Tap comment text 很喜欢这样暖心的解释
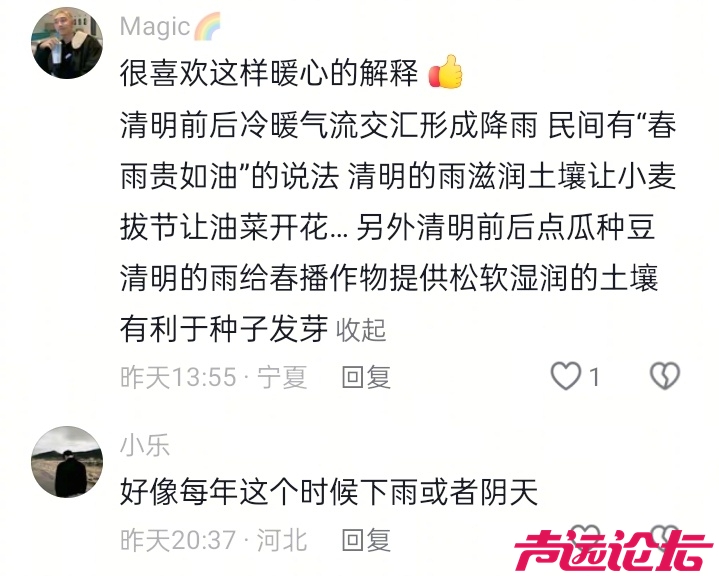Image resolution: width=719 pixels, height=576 pixels. [x=269, y=73]
